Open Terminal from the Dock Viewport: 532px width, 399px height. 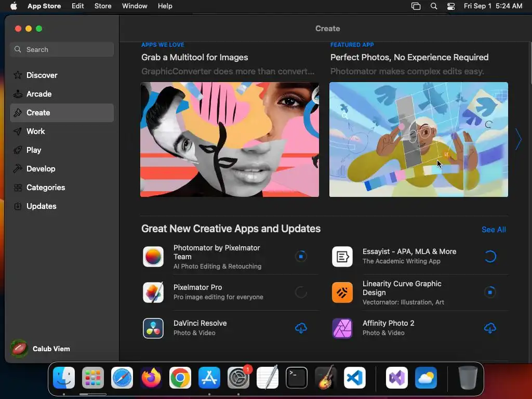(x=297, y=378)
